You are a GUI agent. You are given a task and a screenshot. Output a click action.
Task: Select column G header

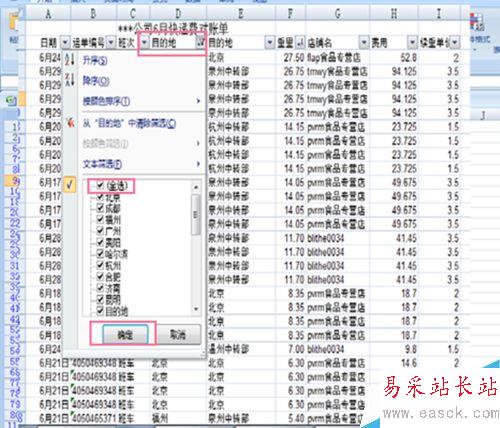(338, 14)
